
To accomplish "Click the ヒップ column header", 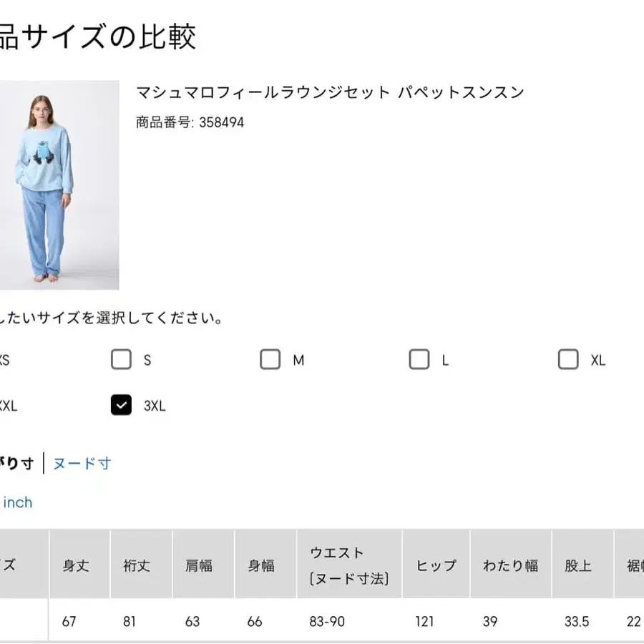I will (436, 565).
